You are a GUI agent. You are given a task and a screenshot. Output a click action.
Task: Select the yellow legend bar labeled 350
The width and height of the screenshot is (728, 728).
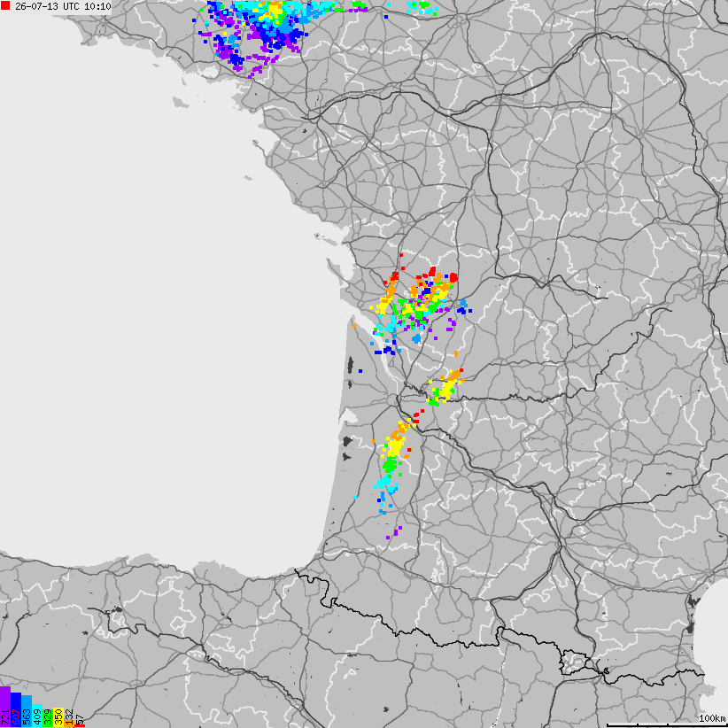click(x=58, y=717)
